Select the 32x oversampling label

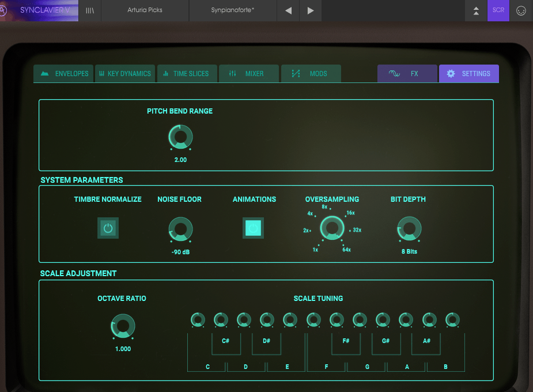click(357, 230)
